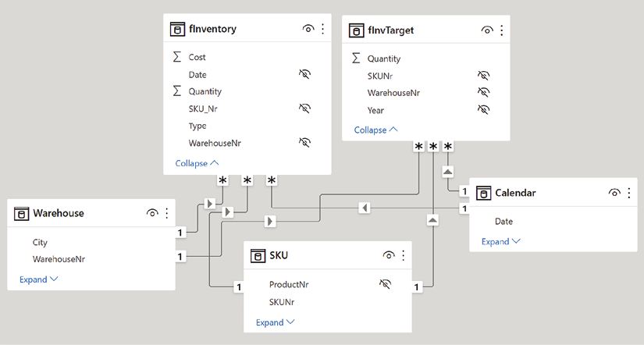Collapse the fInventory table card
Screen dimensions: 644x345
[x=197, y=163]
